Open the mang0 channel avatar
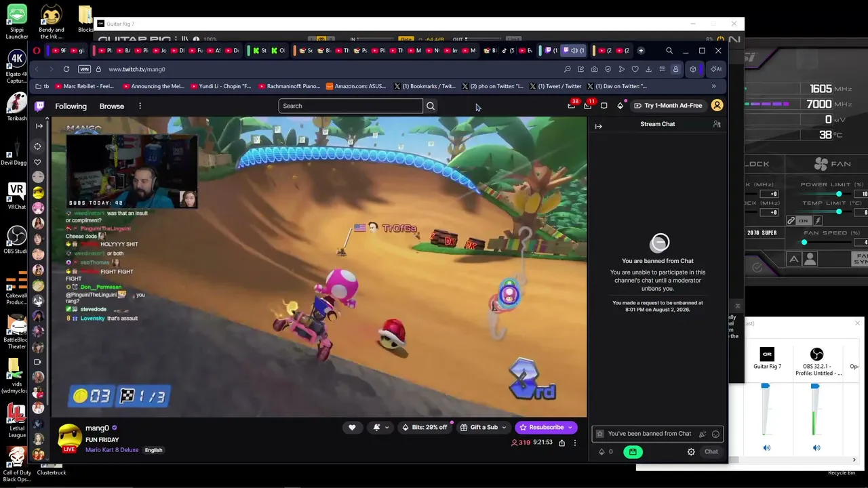 point(69,437)
